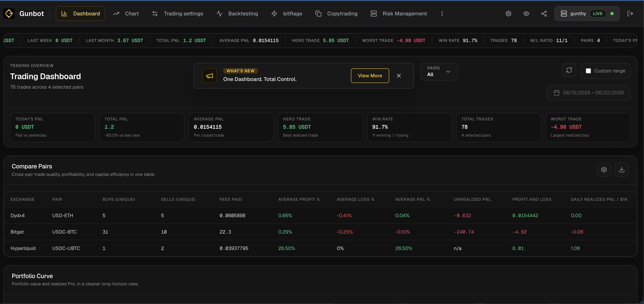Click the Compare Pairs heading
This screenshot has height=304, width=644.
coord(32,166)
